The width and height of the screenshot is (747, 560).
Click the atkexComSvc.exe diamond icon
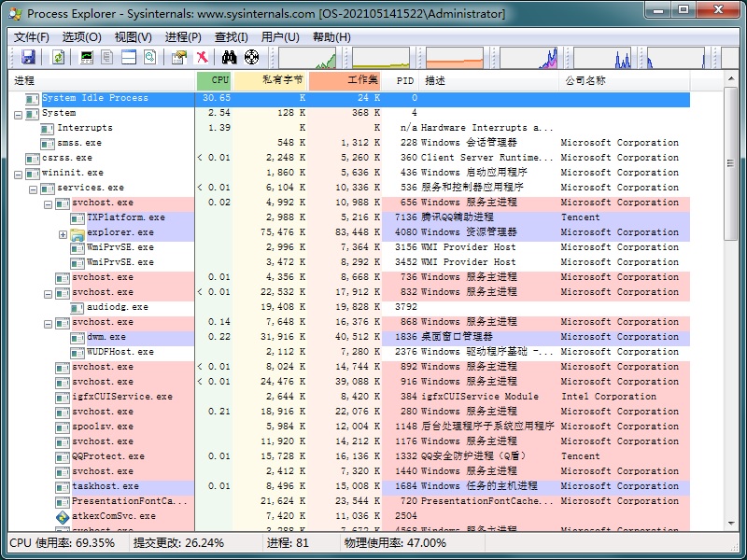click(63, 517)
